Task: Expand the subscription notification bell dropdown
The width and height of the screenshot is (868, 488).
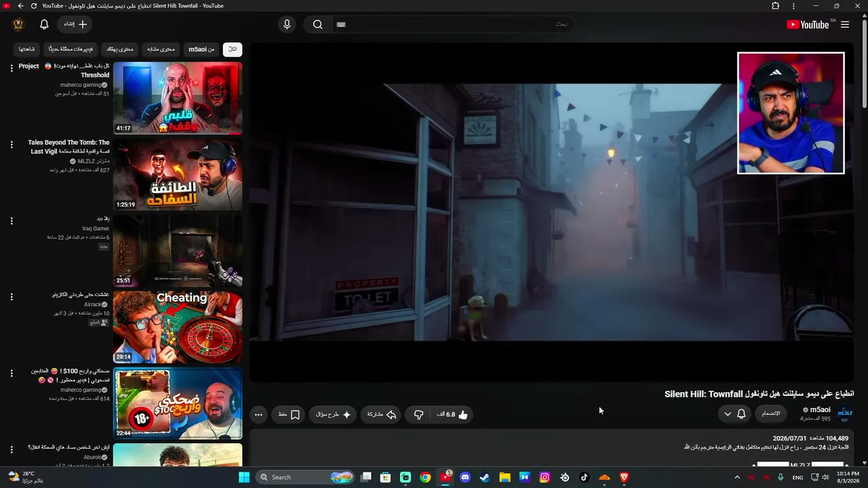Action: click(x=734, y=414)
